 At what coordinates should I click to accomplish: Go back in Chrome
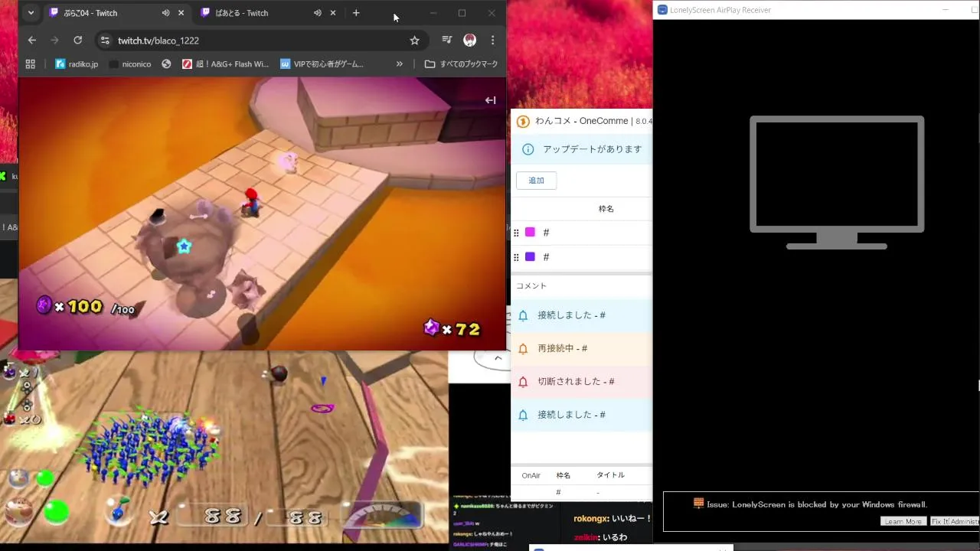[x=31, y=40]
